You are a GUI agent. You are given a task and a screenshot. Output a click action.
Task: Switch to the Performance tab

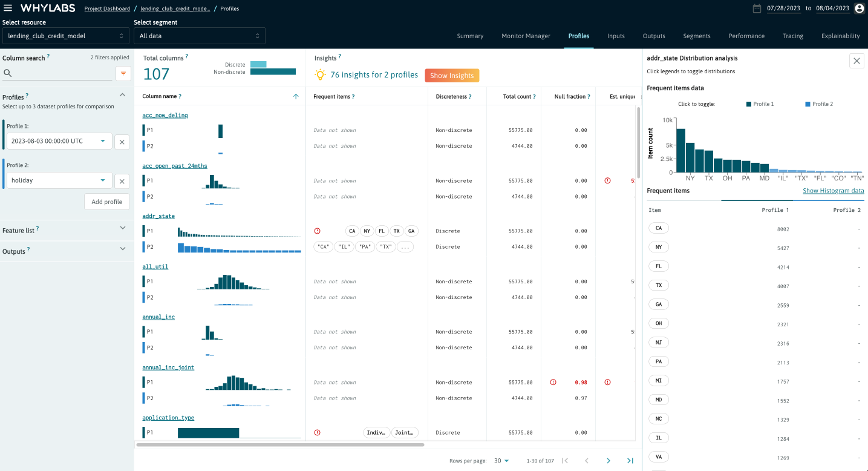tap(746, 36)
